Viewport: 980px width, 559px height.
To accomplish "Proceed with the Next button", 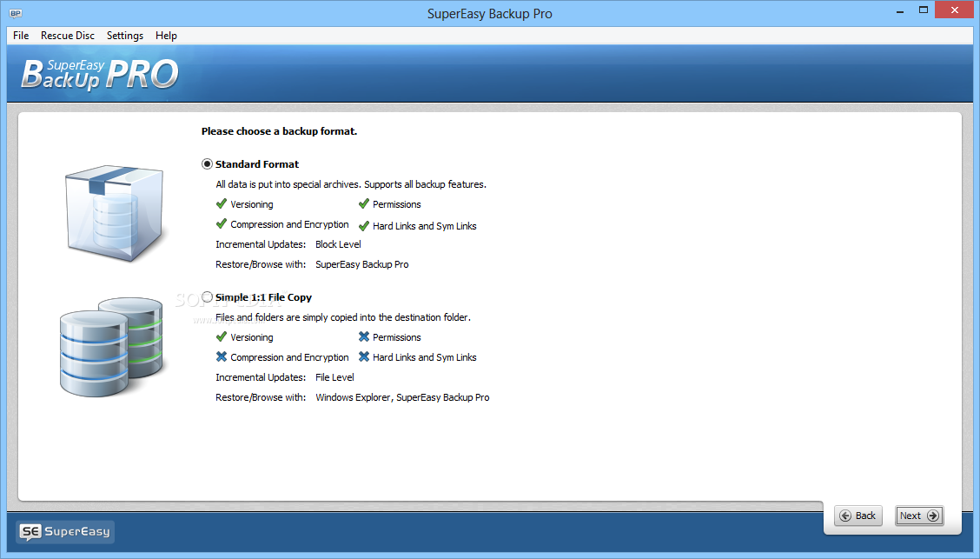I will (919, 516).
